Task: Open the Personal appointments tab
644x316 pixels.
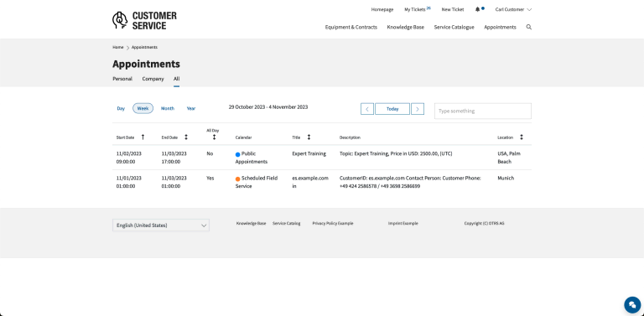Action: (122, 79)
